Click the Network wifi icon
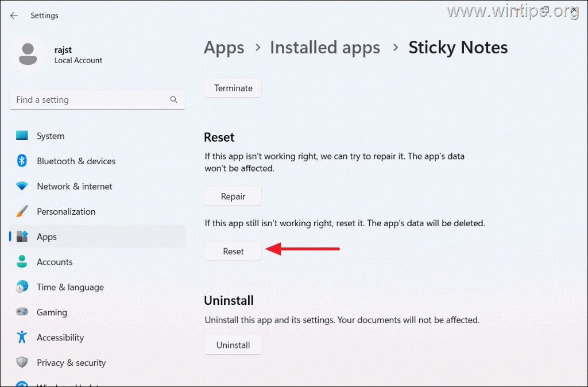Image resolution: width=588 pixels, height=387 pixels. point(22,186)
